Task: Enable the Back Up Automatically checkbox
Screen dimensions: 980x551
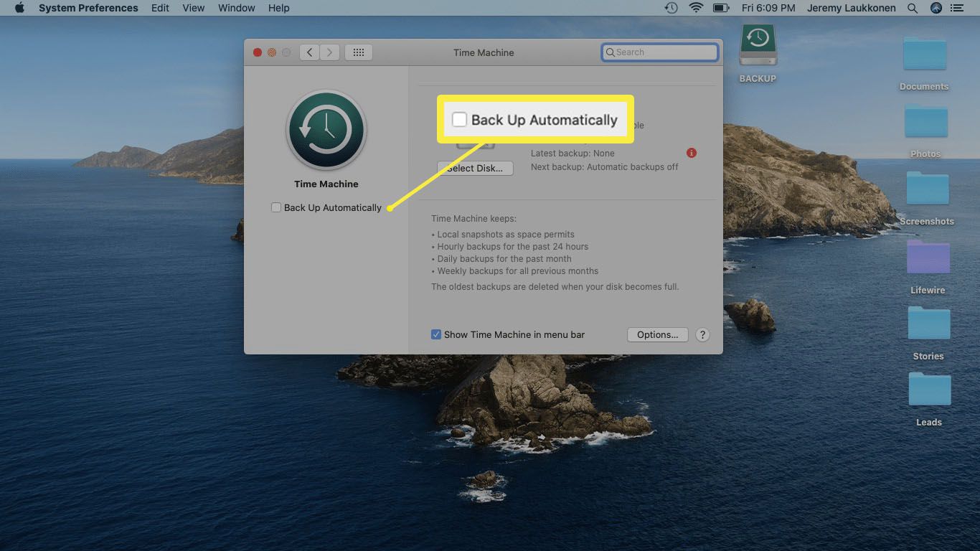Action: pyautogui.click(x=276, y=207)
